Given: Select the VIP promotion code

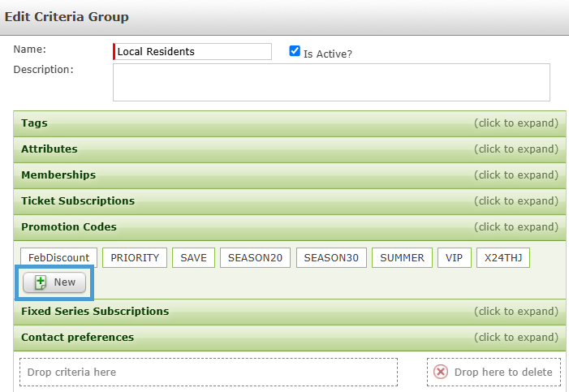Looking at the screenshot, I should 455,258.
